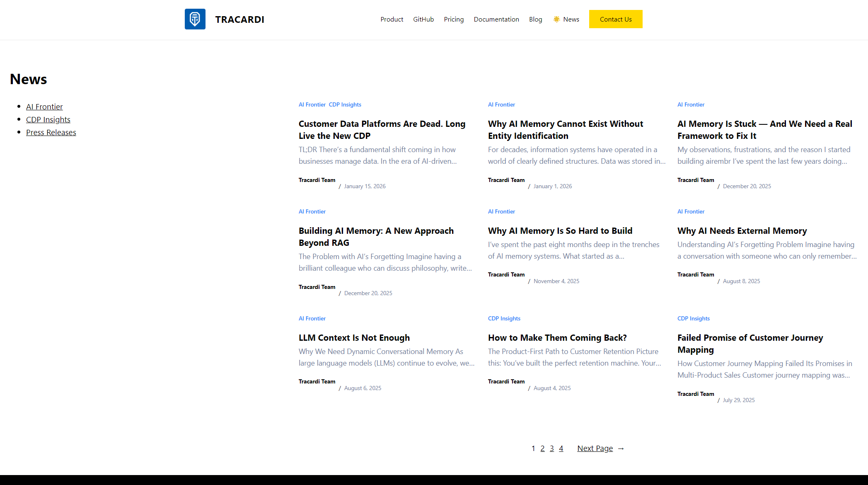Open Blog in the top navigation
The image size is (868, 485).
pyautogui.click(x=535, y=19)
